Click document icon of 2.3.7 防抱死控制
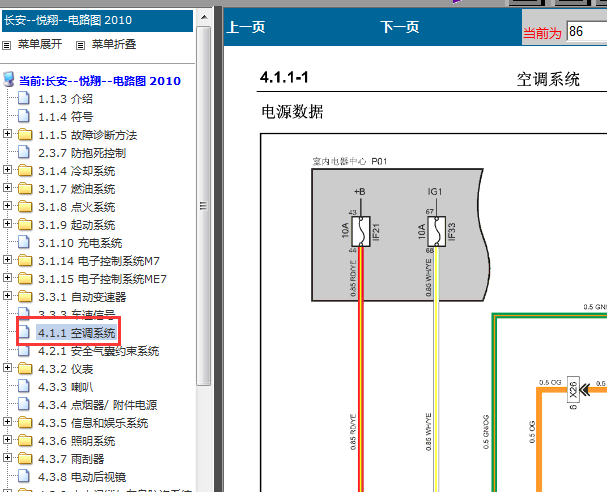Image resolution: width=607 pixels, height=492 pixels. tap(24, 152)
